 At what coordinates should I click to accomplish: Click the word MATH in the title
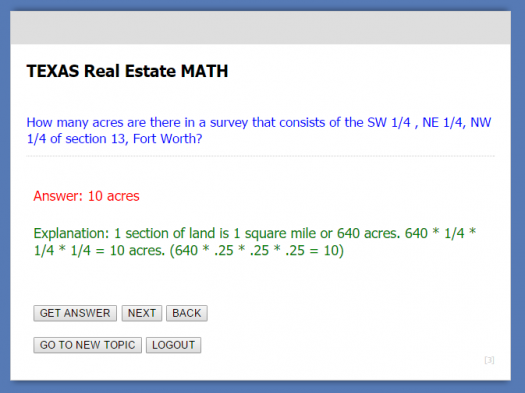[204, 71]
